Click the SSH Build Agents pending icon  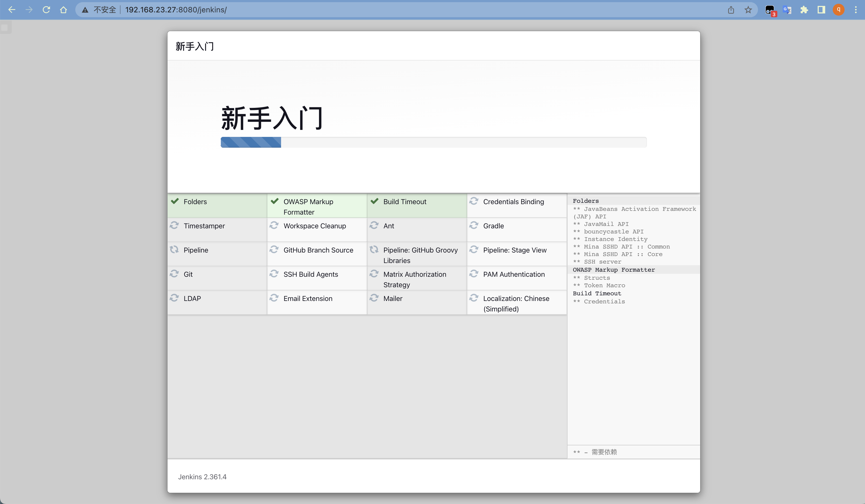tap(274, 274)
